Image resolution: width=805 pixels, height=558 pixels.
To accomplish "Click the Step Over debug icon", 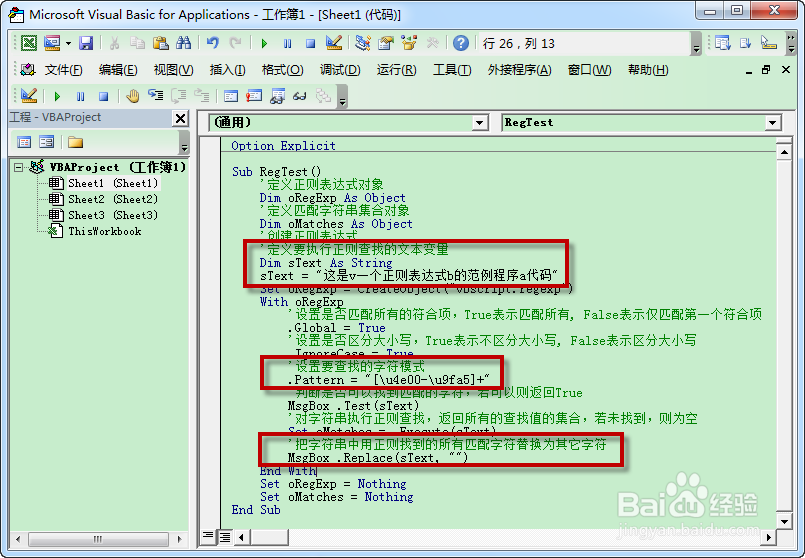I will tap(179, 95).
